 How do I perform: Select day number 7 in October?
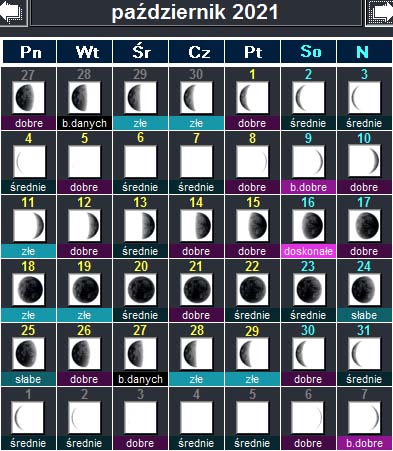click(196, 138)
